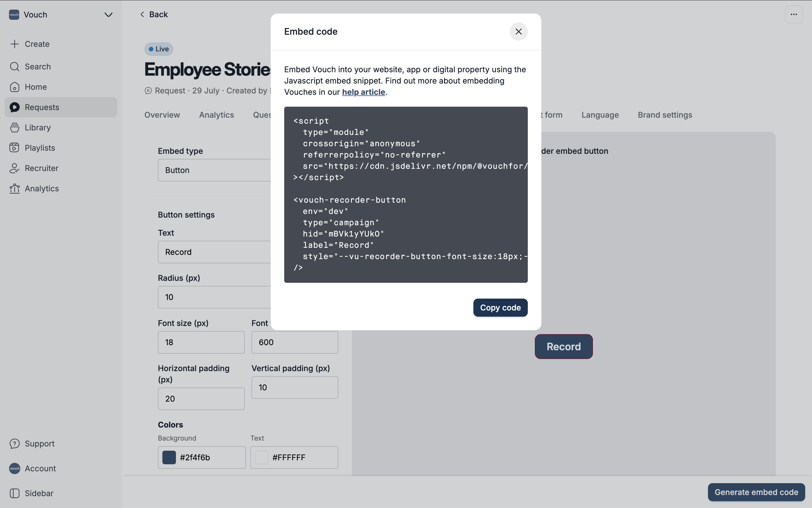Select the Requests play icon
The width and height of the screenshot is (812, 508).
point(14,107)
